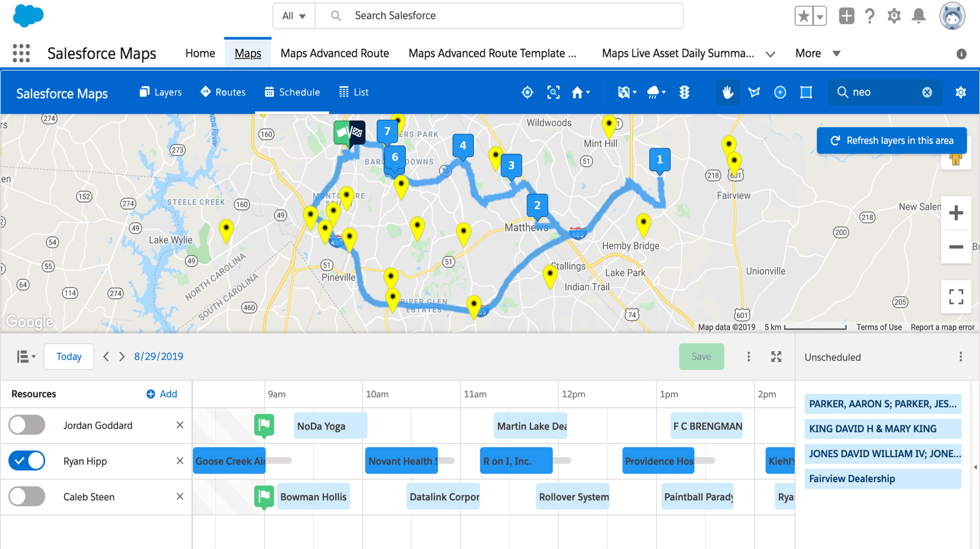Expand the schedule panel to fullscreen
Screen dimensions: 980x549
click(776, 356)
